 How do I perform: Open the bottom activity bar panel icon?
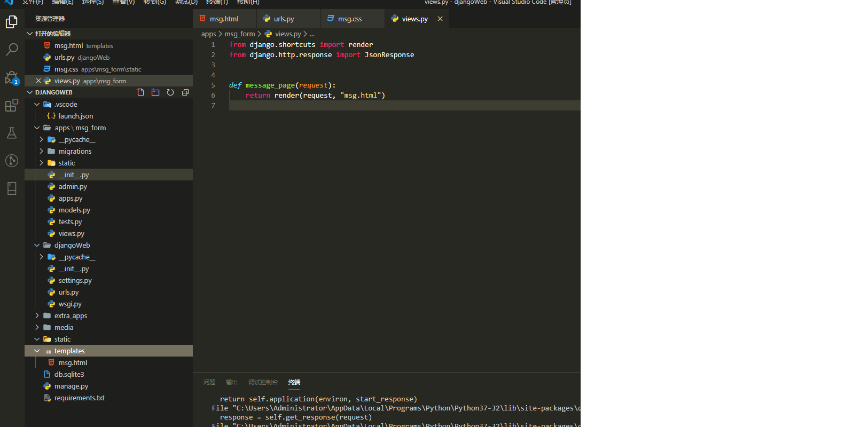[x=12, y=188]
